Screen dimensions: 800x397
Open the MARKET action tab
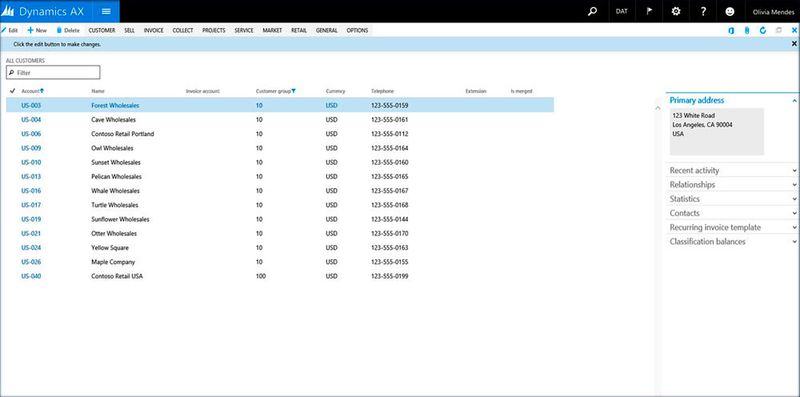[x=272, y=31]
